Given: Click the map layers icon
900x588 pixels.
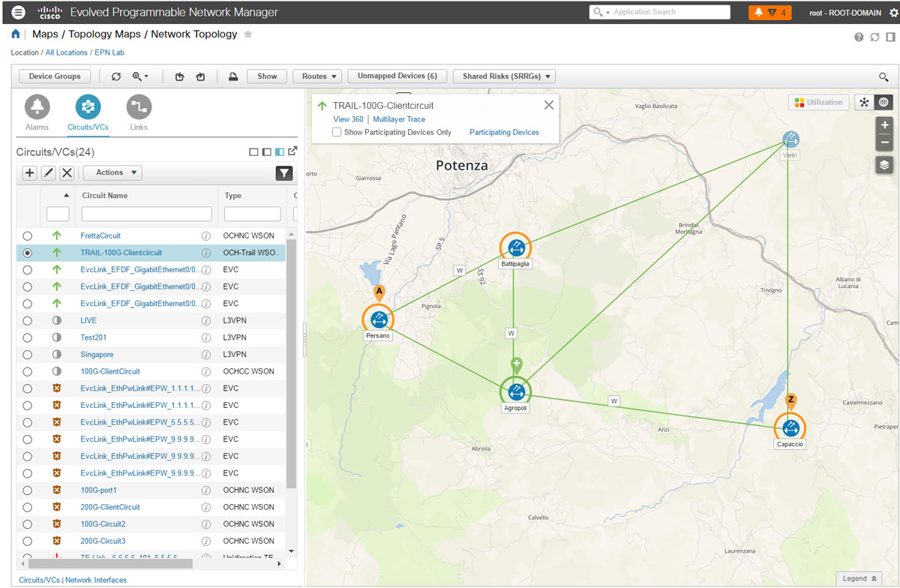Looking at the screenshot, I should 884,165.
